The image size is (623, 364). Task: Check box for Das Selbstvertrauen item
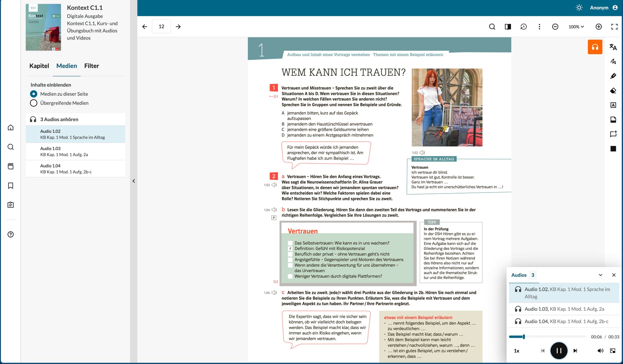coord(290,243)
